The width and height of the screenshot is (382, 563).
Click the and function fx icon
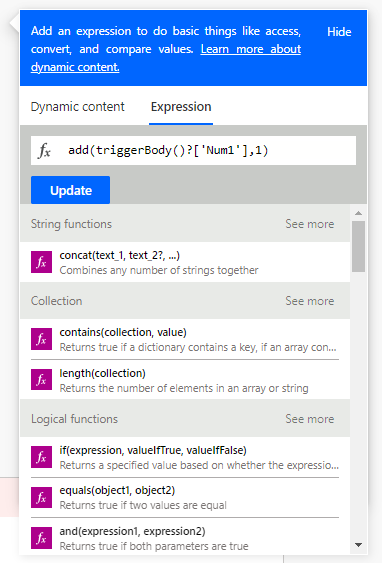coord(41,538)
